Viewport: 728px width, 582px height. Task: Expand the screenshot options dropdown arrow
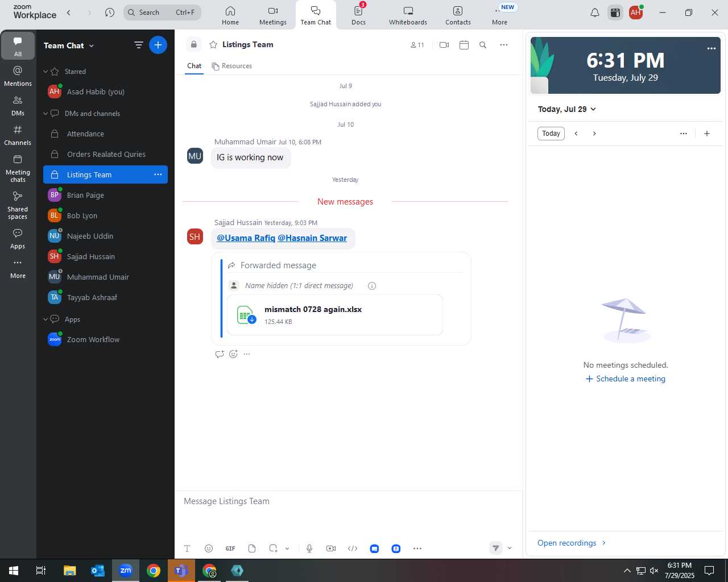pos(287,548)
